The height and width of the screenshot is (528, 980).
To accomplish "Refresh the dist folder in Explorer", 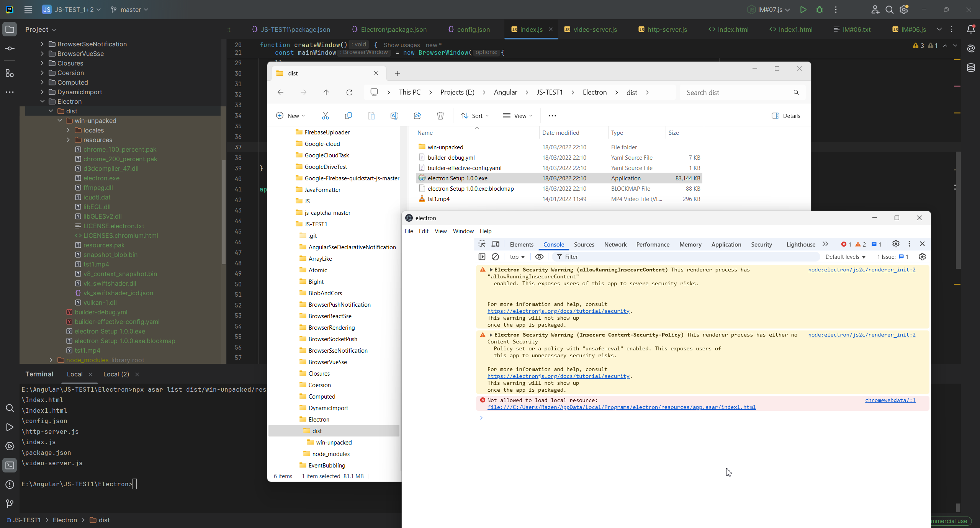I will point(349,92).
